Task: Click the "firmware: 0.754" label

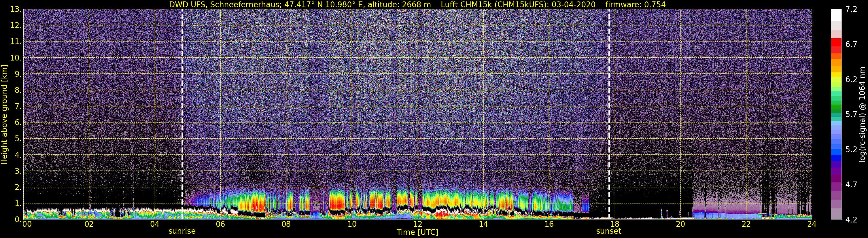Action: tap(636, 4)
